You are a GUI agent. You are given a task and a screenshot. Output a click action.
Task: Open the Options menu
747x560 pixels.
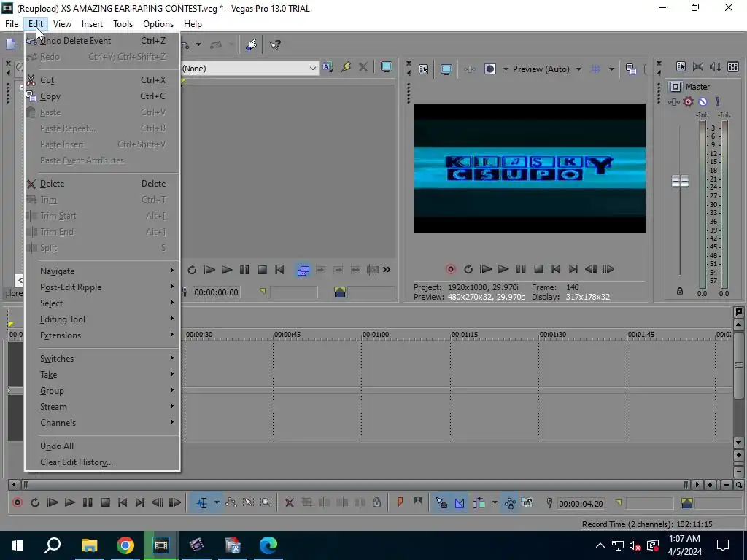(158, 24)
